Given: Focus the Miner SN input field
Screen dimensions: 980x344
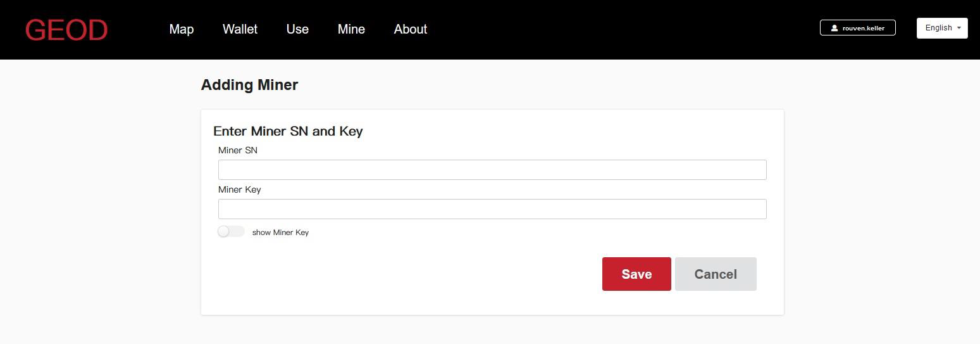Looking at the screenshot, I should click(492, 170).
